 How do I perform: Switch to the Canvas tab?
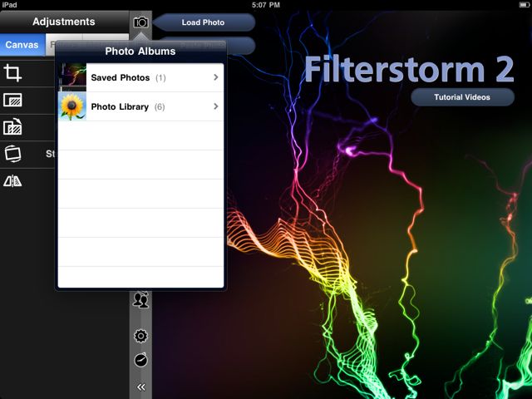point(22,45)
